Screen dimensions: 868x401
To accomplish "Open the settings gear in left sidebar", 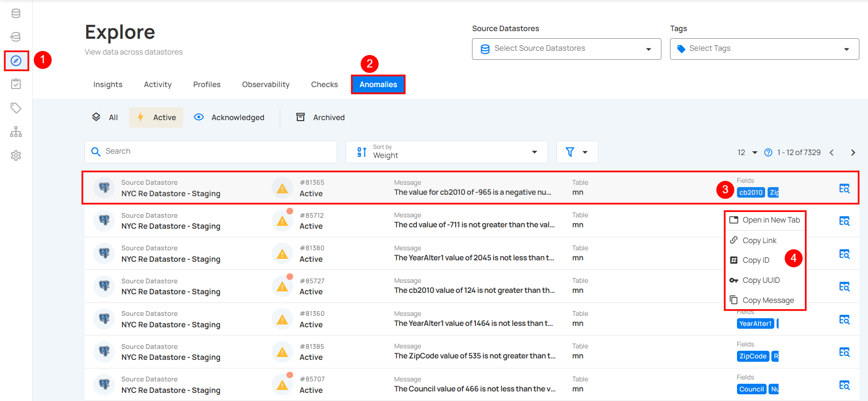I will [16, 156].
